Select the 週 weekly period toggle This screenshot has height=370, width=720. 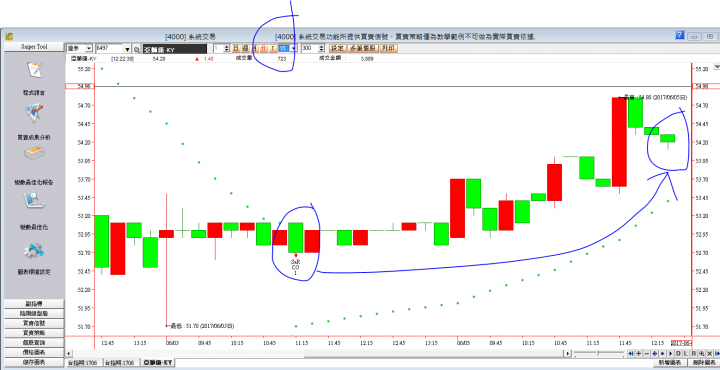point(245,49)
